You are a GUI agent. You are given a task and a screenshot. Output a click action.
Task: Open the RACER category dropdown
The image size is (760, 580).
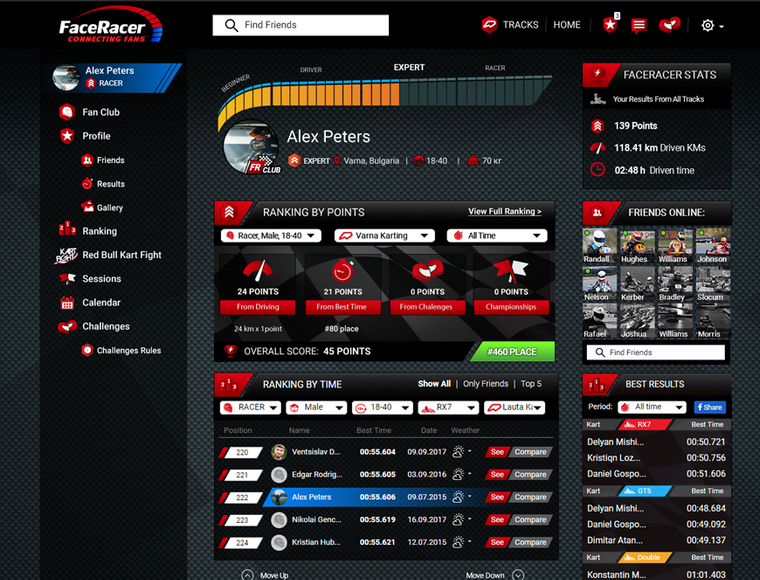pos(250,408)
